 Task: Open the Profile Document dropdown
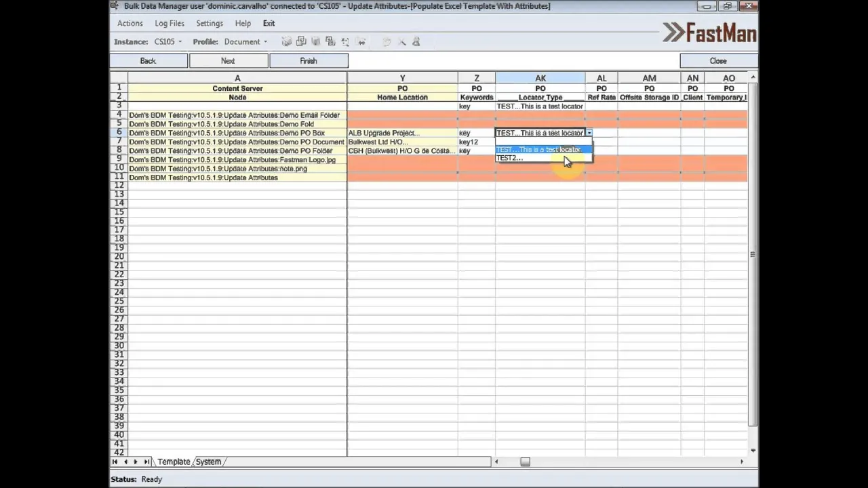pyautogui.click(x=245, y=41)
